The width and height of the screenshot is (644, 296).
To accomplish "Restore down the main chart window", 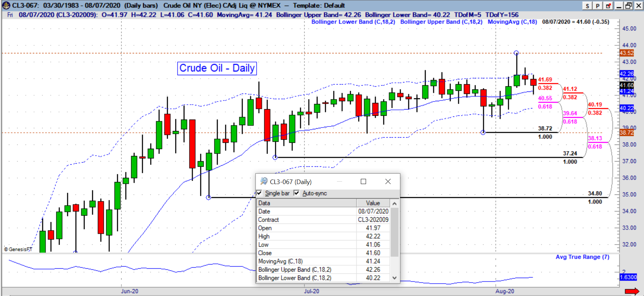I will click(x=628, y=6).
